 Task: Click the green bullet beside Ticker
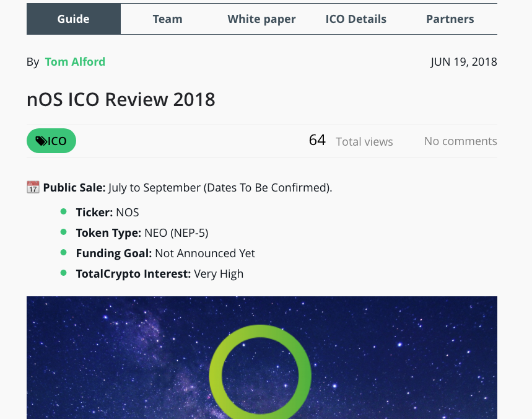click(x=62, y=212)
